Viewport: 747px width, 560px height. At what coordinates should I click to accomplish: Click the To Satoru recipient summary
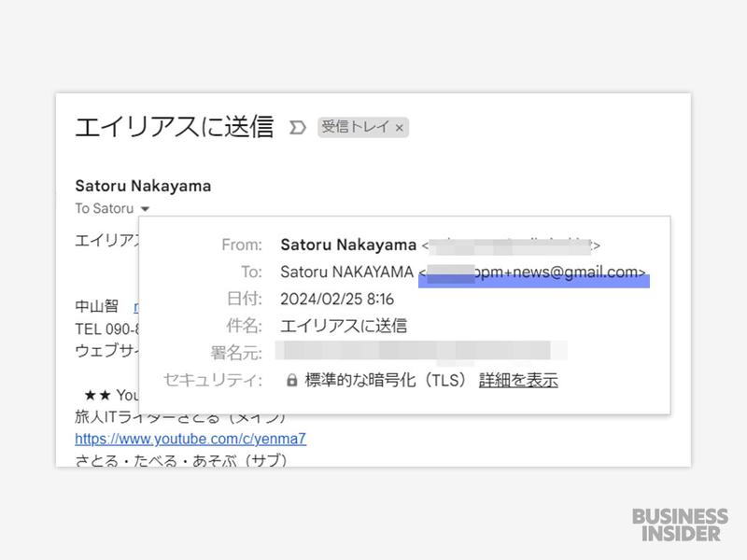[105, 208]
